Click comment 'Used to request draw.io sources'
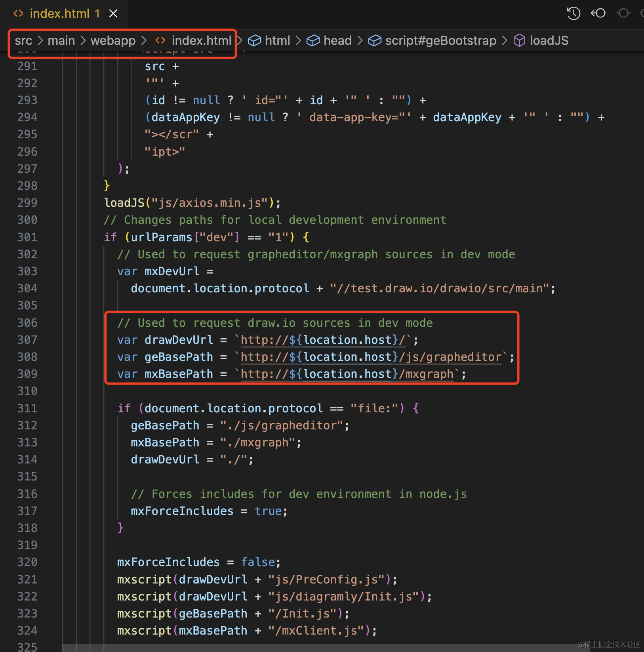The width and height of the screenshot is (644, 652). pyautogui.click(x=275, y=323)
